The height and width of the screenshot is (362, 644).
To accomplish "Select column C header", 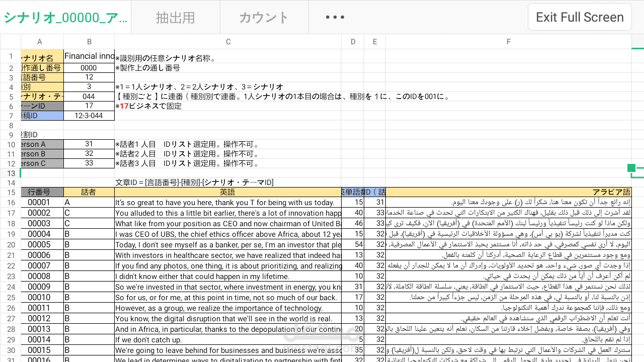I will [x=228, y=42].
